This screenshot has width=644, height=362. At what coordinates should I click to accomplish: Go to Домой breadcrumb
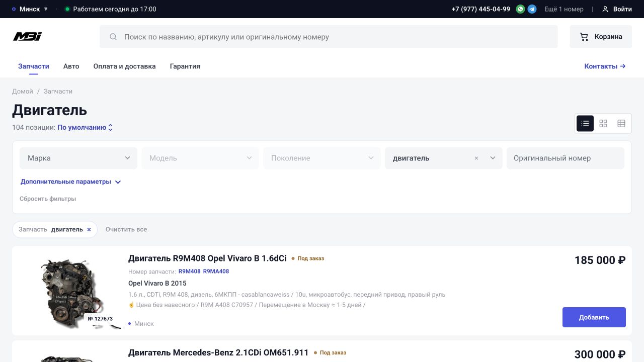pyautogui.click(x=23, y=92)
